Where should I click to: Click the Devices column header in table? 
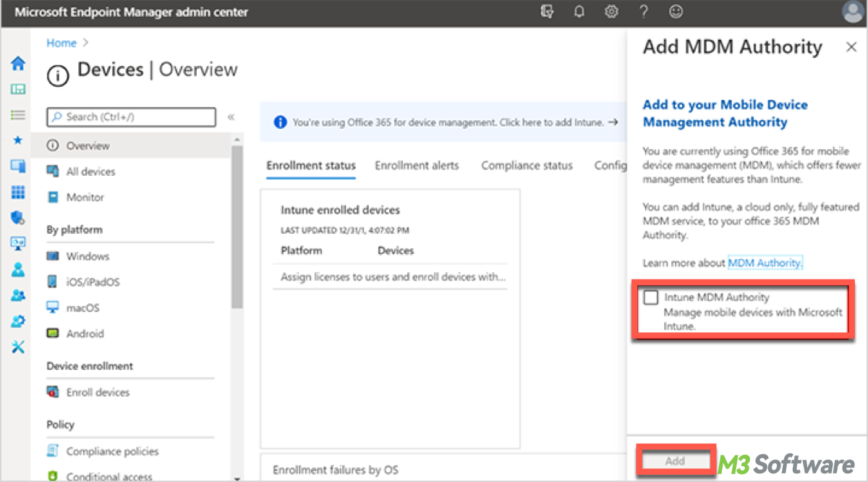[396, 250]
